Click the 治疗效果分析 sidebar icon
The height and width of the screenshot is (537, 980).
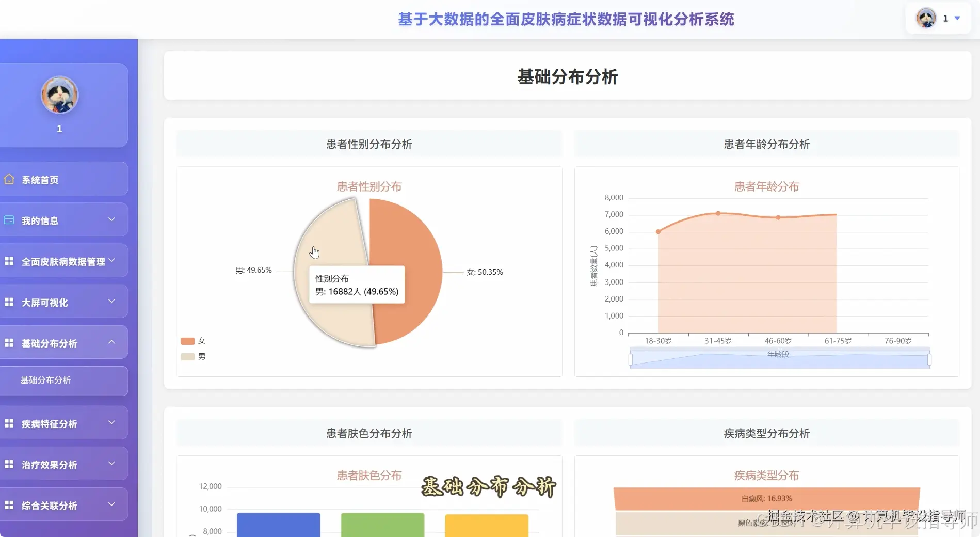click(x=8, y=464)
